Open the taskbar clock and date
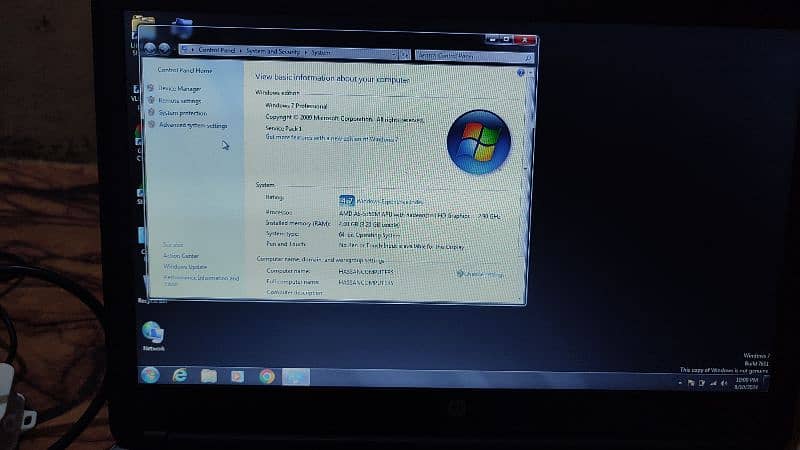 (x=746, y=384)
